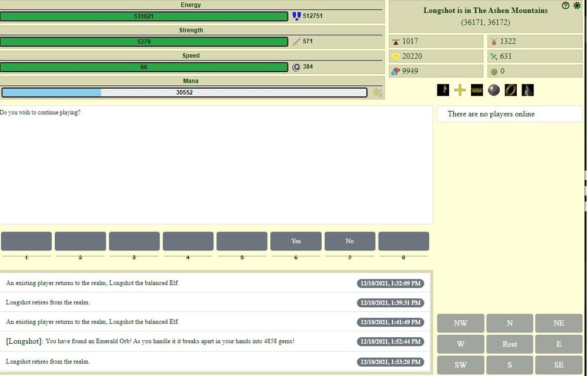This screenshot has width=588, height=376.
Task: Select the gray palantir orb icon
Action: coord(494,90)
